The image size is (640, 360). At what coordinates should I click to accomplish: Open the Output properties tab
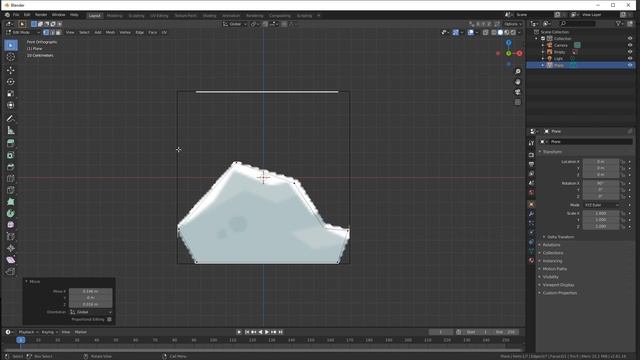(531, 164)
